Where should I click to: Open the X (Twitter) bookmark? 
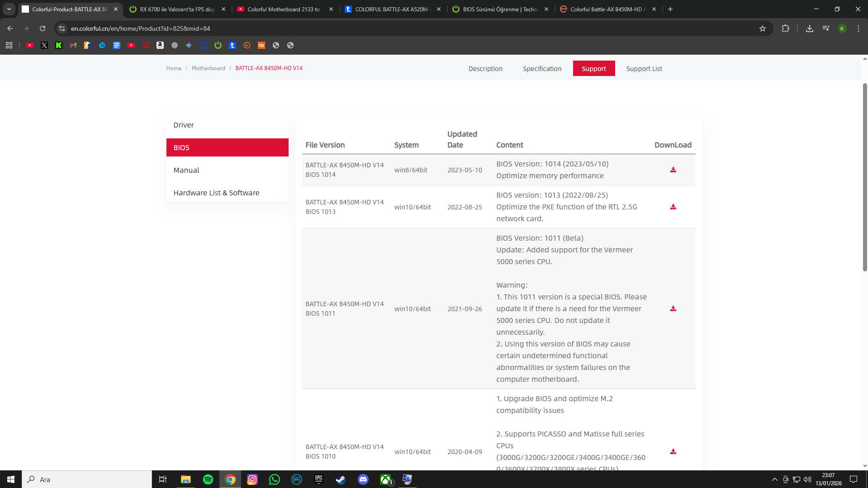click(x=44, y=45)
